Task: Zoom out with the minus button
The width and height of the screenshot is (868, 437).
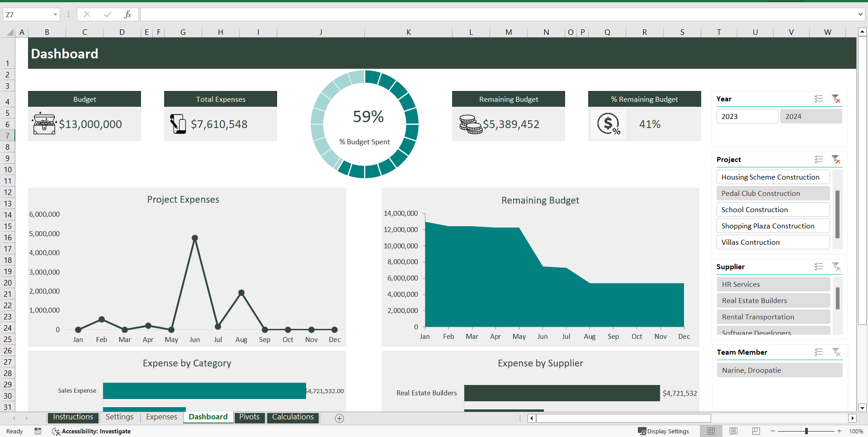Action: click(x=773, y=431)
